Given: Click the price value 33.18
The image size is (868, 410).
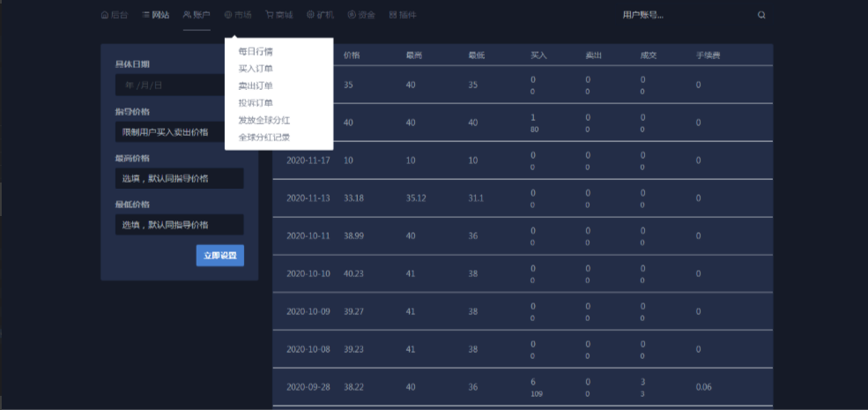Looking at the screenshot, I should pyautogui.click(x=353, y=198).
